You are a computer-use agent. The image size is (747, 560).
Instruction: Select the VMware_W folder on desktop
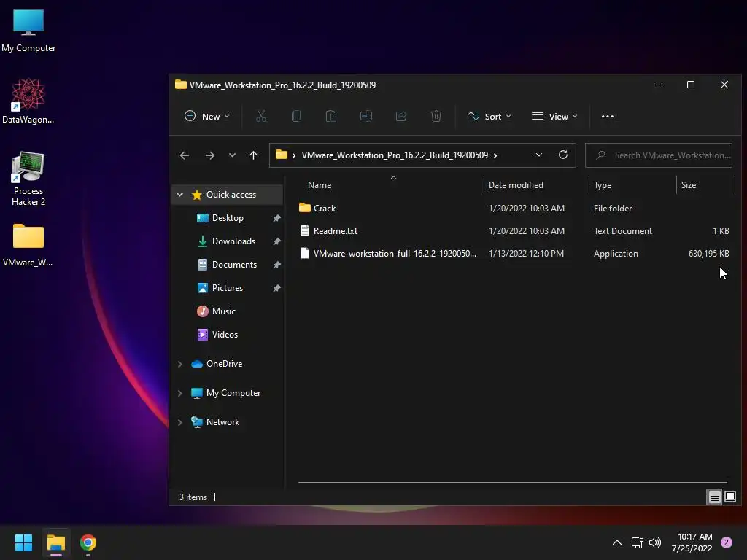pyautogui.click(x=28, y=245)
